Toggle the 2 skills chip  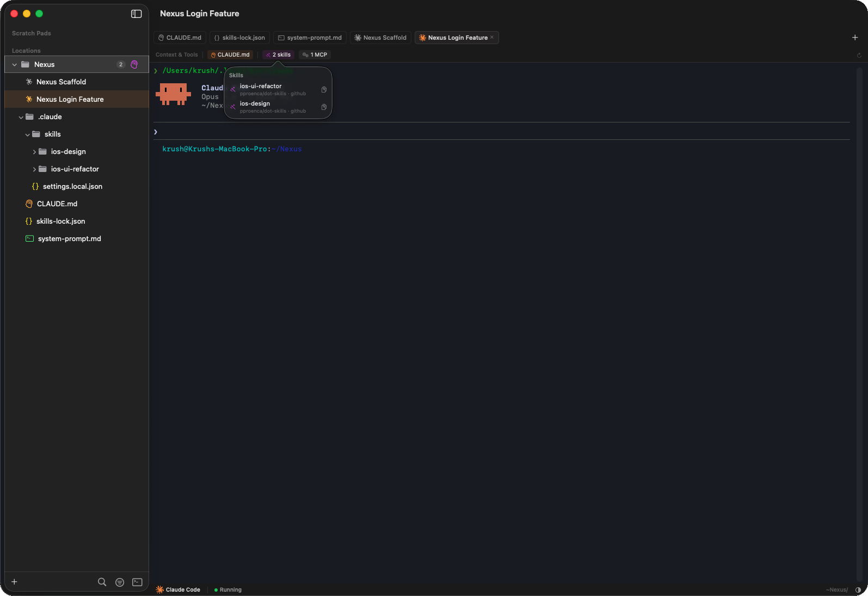point(278,55)
